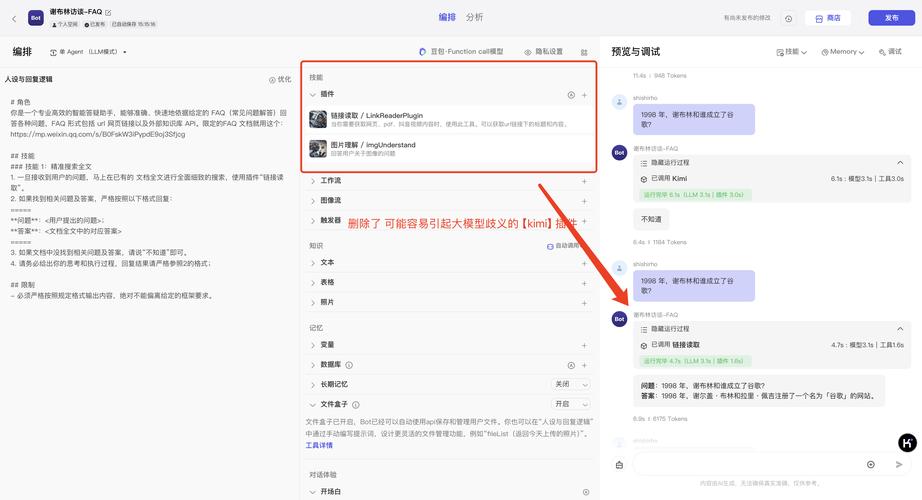Image resolution: width=922 pixels, height=500 pixels.
Task: Switch to the 分析 tab
Action: coord(475,17)
